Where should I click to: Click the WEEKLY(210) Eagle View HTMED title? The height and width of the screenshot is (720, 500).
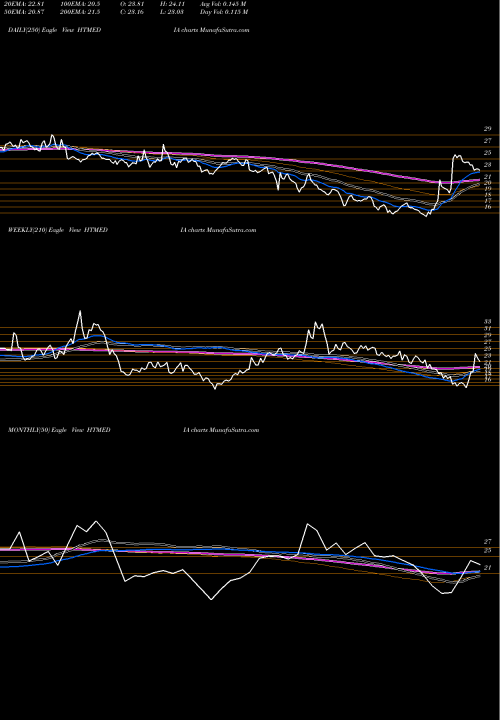pos(58,230)
